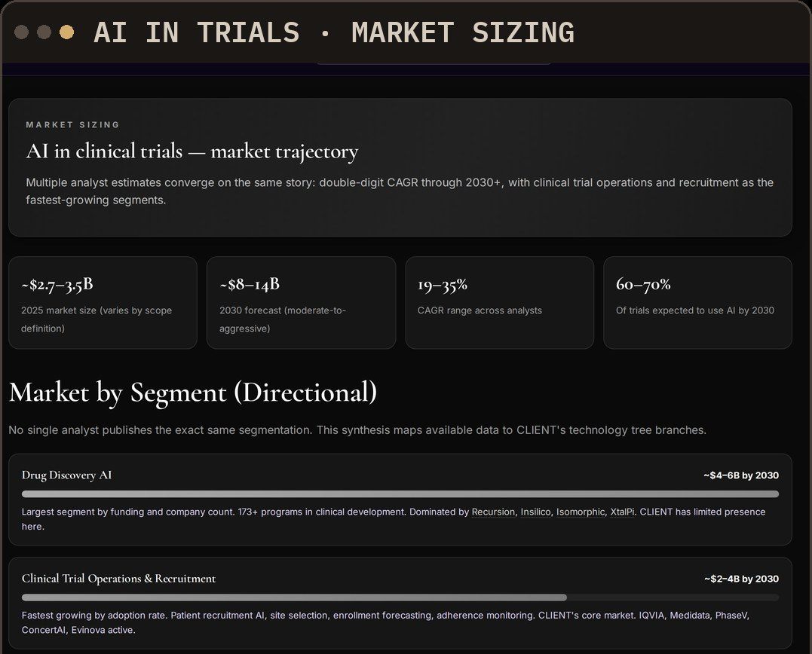The width and height of the screenshot is (812, 654).
Task: Click 'Clinical Trial Operations & Recruitment' segment title
Action: tap(118, 579)
